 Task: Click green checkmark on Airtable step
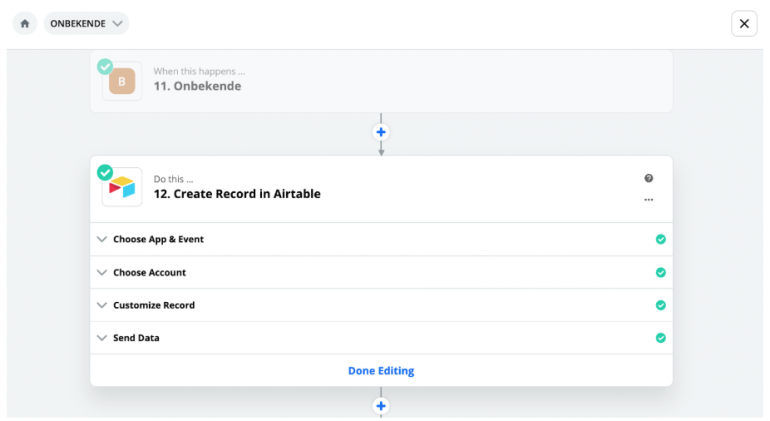click(x=105, y=172)
